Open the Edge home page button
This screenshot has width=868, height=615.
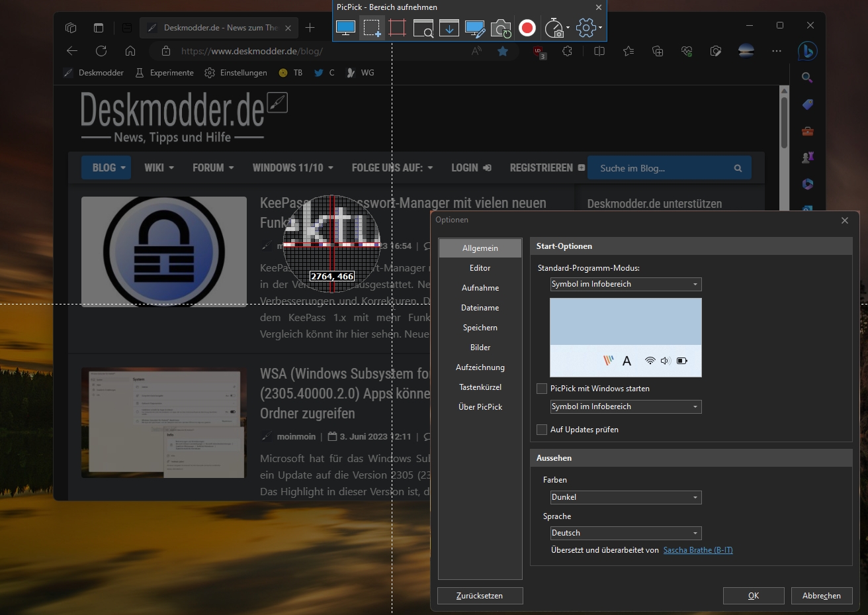[130, 51]
